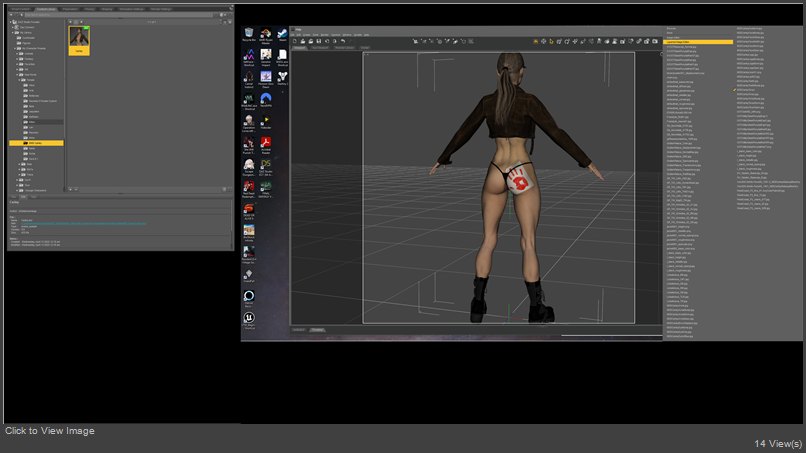Open the Unreal Engine desktop shortcut

[x=249, y=320]
